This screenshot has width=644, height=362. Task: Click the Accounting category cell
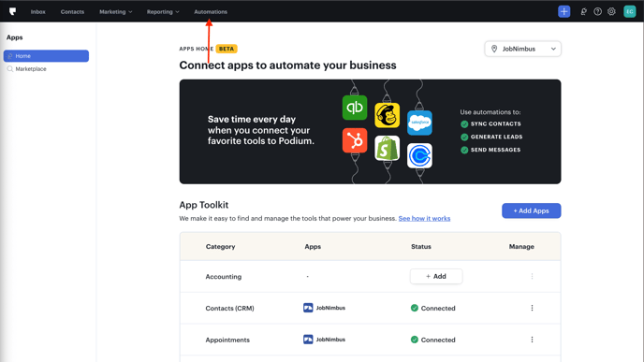[x=224, y=277]
